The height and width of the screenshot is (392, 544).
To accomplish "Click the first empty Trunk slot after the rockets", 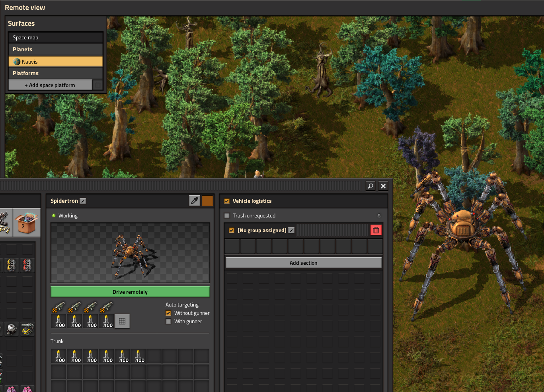I will tap(154, 356).
